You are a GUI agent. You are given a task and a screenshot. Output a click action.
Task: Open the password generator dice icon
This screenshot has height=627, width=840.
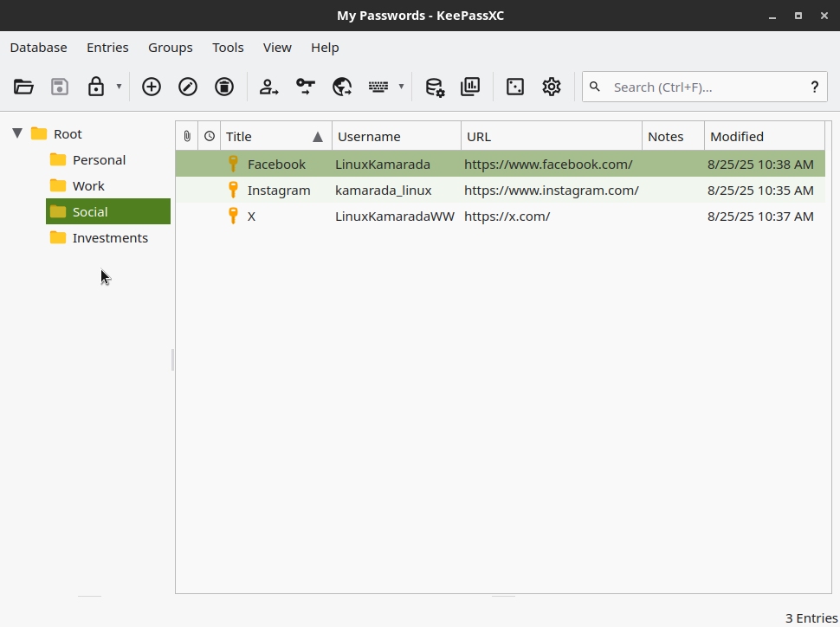click(x=514, y=87)
